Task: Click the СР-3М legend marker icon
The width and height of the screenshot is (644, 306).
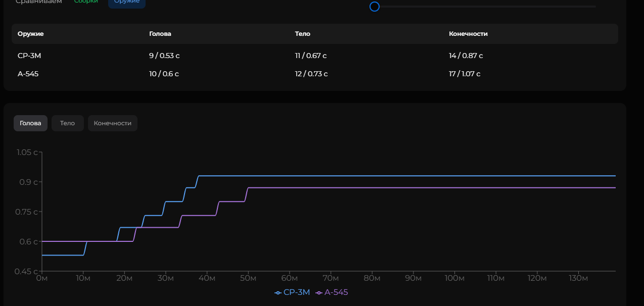Action: coord(278,292)
